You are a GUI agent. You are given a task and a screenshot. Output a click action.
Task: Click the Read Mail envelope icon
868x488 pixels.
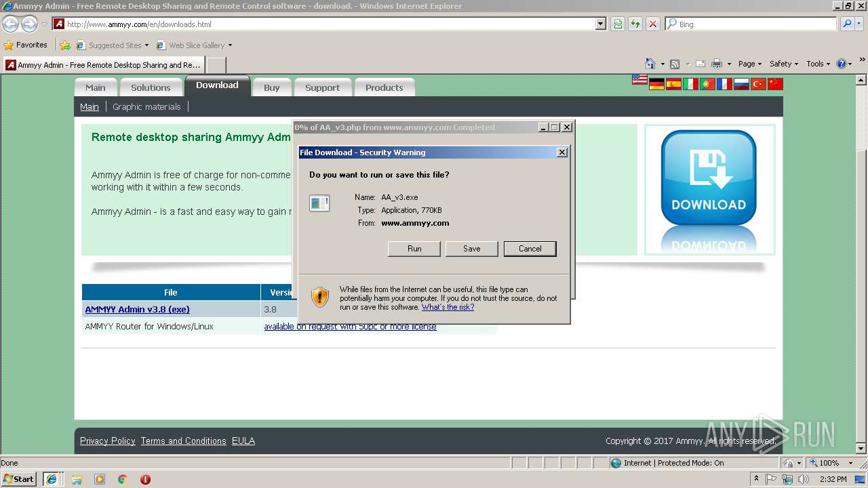pyautogui.click(x=701, y=64)
